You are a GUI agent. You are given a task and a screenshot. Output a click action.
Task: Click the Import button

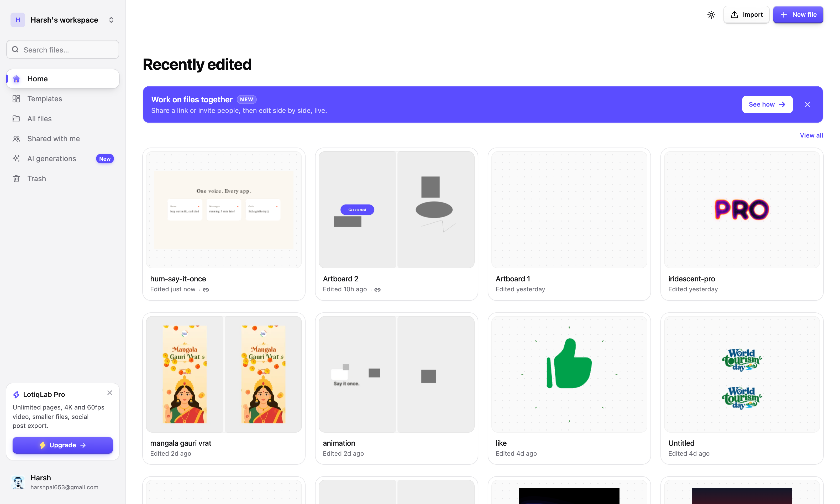(x=746, y=15)
